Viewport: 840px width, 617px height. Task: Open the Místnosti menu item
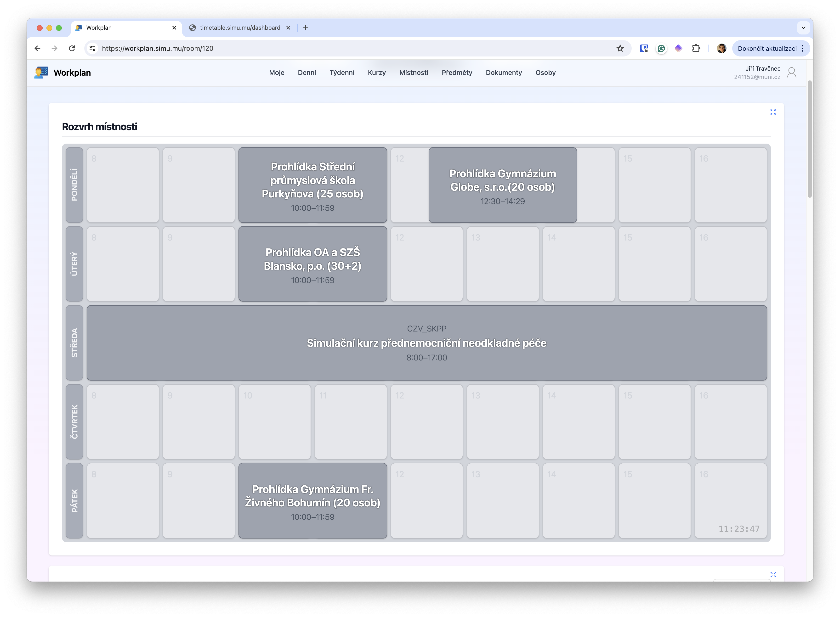[414, 73]
